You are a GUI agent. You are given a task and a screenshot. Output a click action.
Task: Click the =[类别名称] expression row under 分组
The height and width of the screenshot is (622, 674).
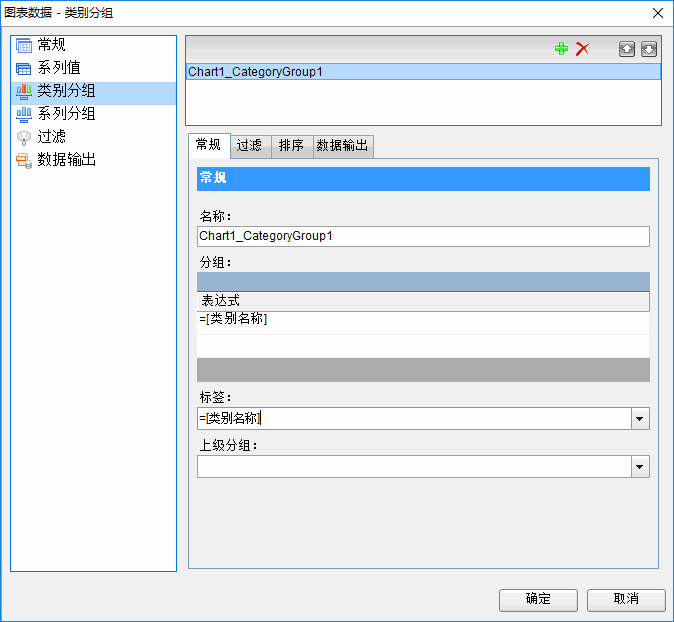point(423,320)
